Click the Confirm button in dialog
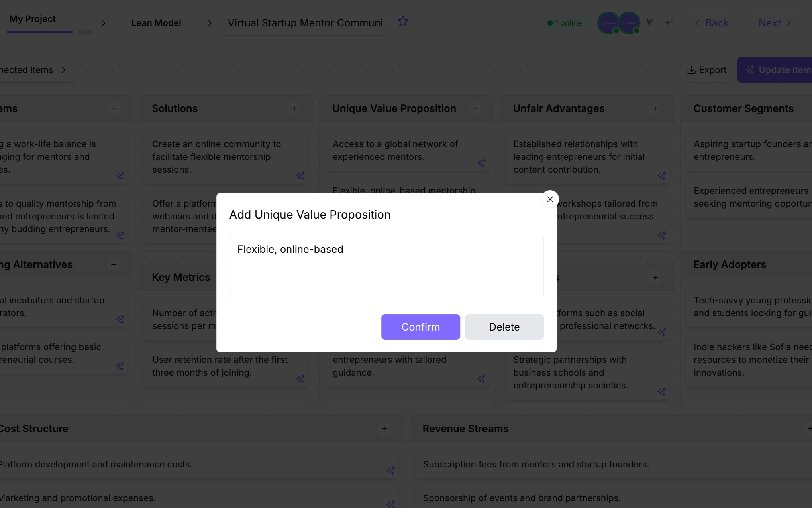The width and height of the screenshot is (812, 508). coord(420,327)
